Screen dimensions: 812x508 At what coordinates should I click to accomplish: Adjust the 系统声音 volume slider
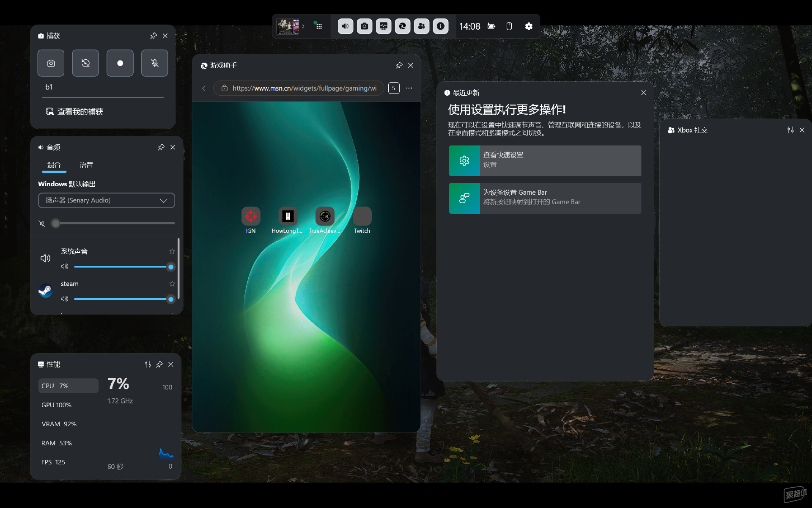pos(123,267)
